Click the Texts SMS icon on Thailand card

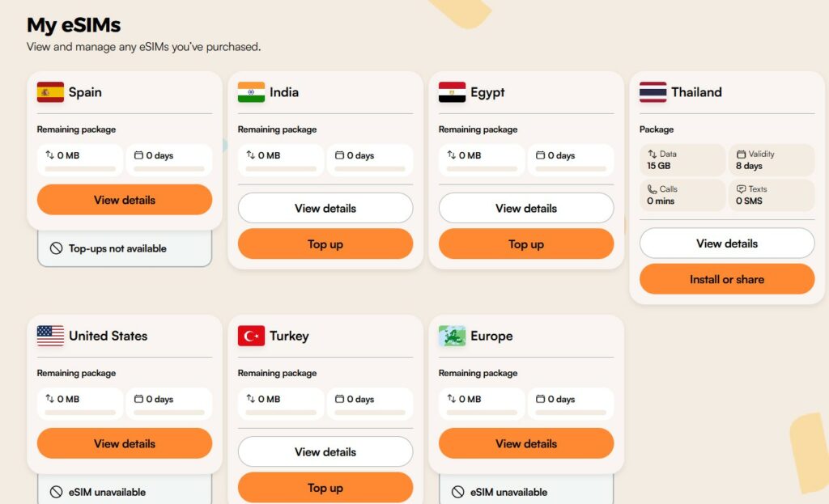click(742, 188)
